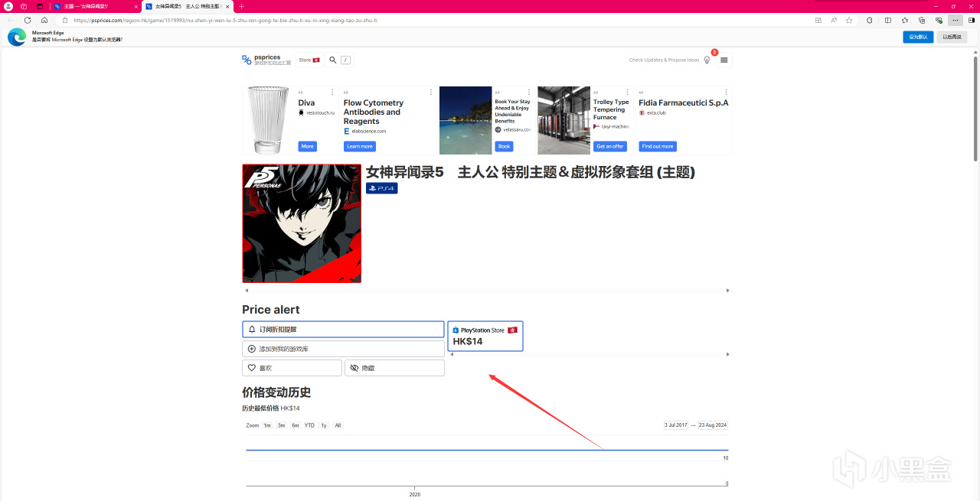Open Edge workspaces icon
Viewport: 980px width, 501px height.
24,6
